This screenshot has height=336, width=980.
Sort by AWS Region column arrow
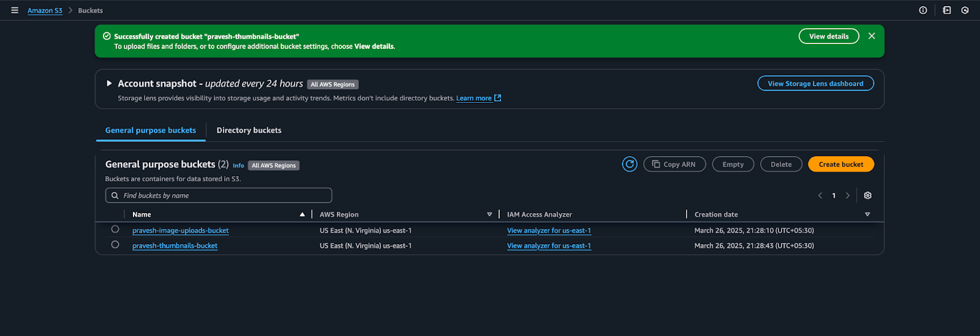point(489,215)
